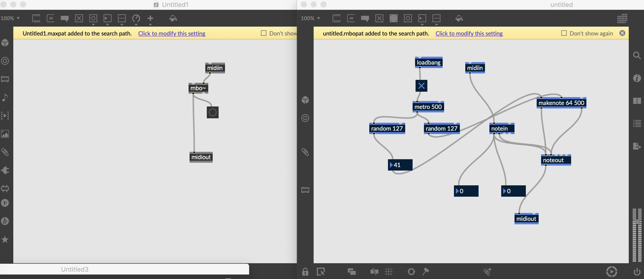Screen dimensions: 644x279
Task: Add a panel object from untitled toolbar
Action: (x=393, y=18)
